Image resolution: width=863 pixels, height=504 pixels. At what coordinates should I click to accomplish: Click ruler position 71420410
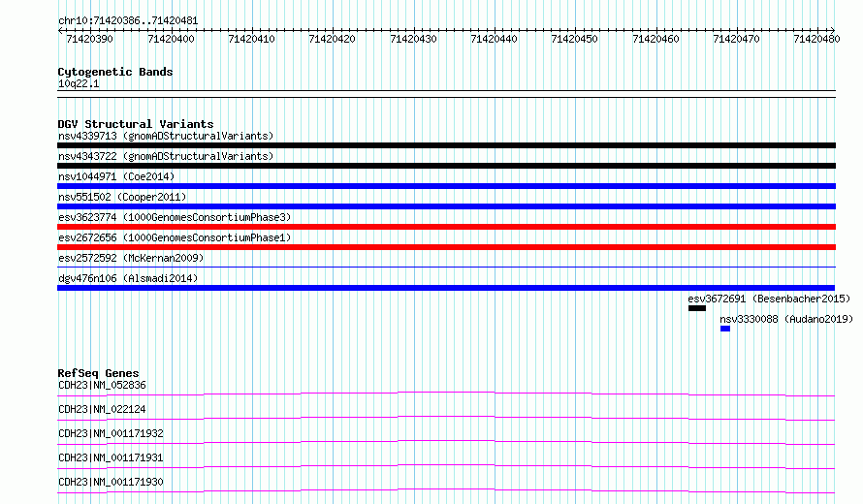tap(251, 39)
